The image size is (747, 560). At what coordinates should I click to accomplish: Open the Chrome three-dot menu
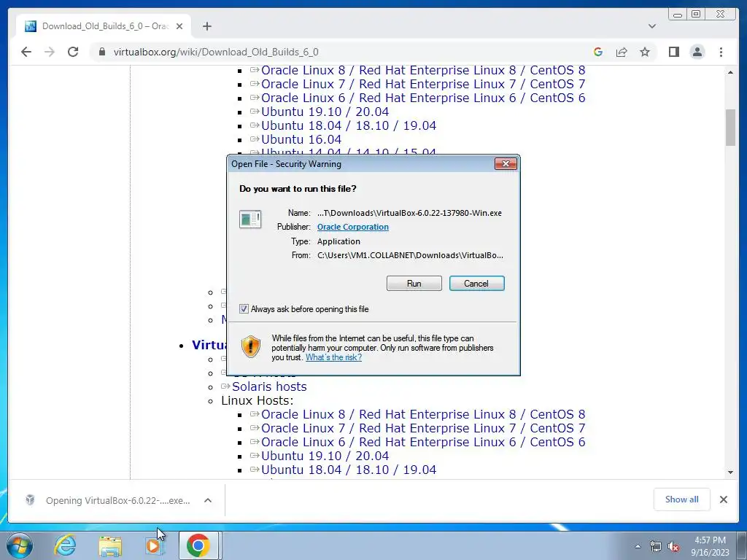(x=721, y=52)
